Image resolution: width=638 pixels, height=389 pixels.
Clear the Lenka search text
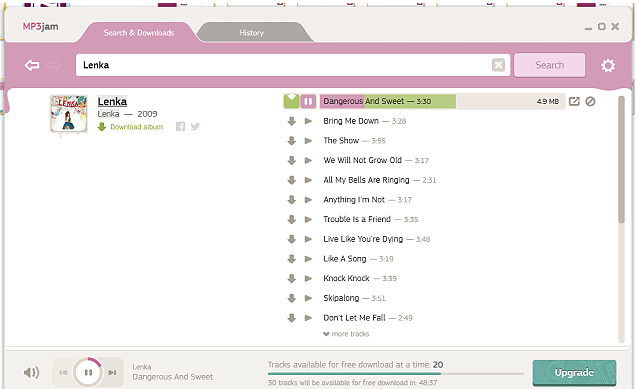click(x=498, y=65)
